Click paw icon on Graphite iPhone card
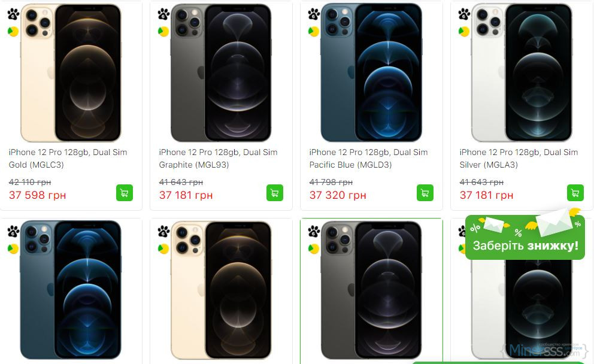This screenshot has height=364, width=594. click(163, 14)
